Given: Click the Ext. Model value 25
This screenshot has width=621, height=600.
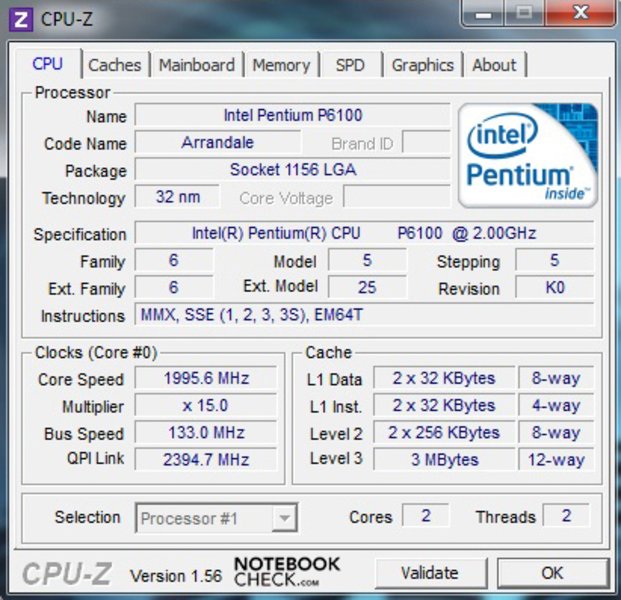Looking at the screenshot, I should tap(367, 288).
